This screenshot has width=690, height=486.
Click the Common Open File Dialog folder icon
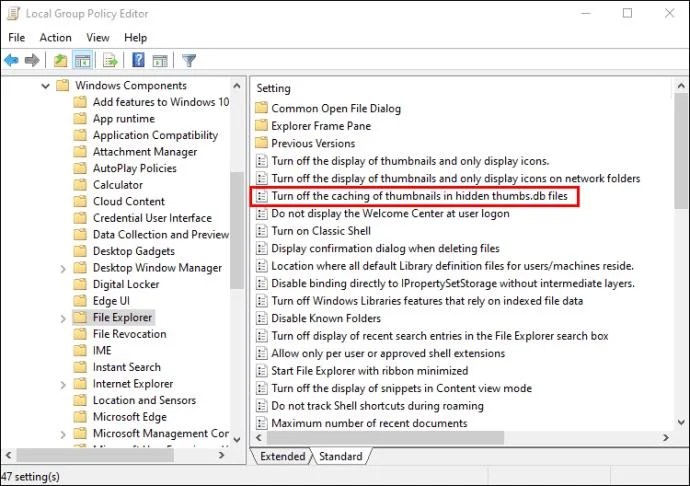(x=261, y=108)
